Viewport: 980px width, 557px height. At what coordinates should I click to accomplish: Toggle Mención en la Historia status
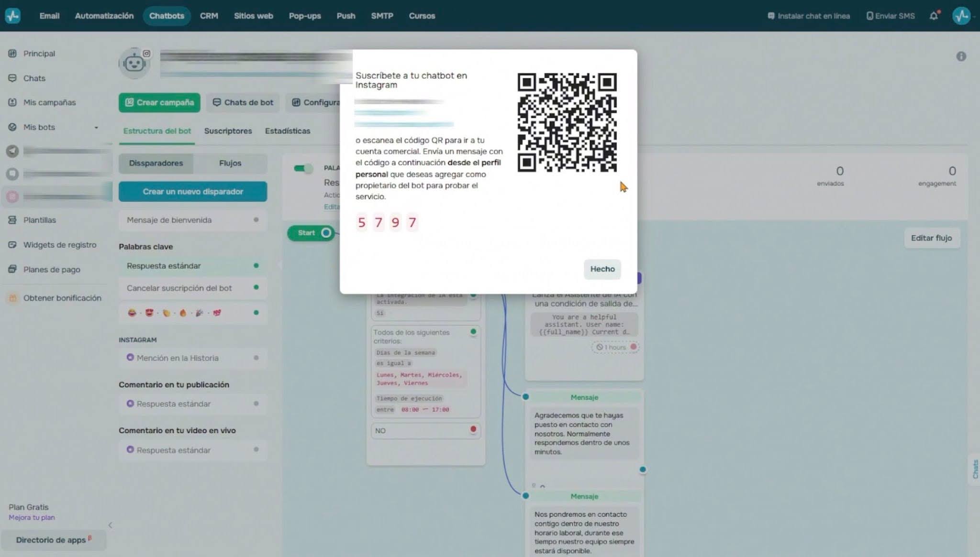pyautogui.click(x=256, y=358)
